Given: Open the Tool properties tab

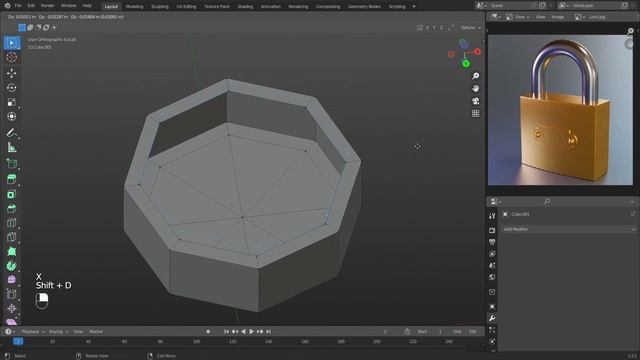Looking at the screenshot, I should (x=492, y=216).
